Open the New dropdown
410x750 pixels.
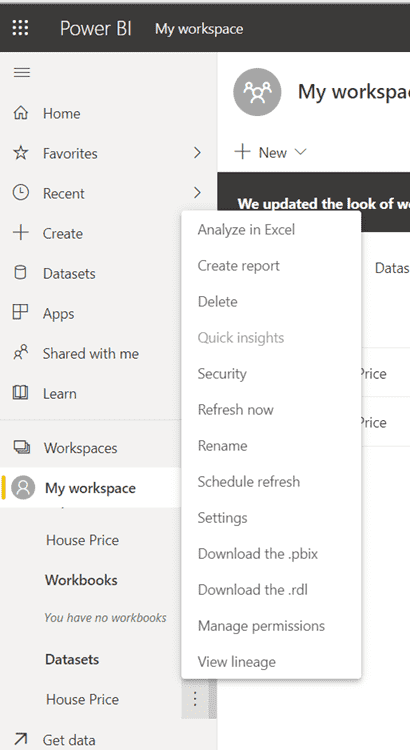(270, 153)
